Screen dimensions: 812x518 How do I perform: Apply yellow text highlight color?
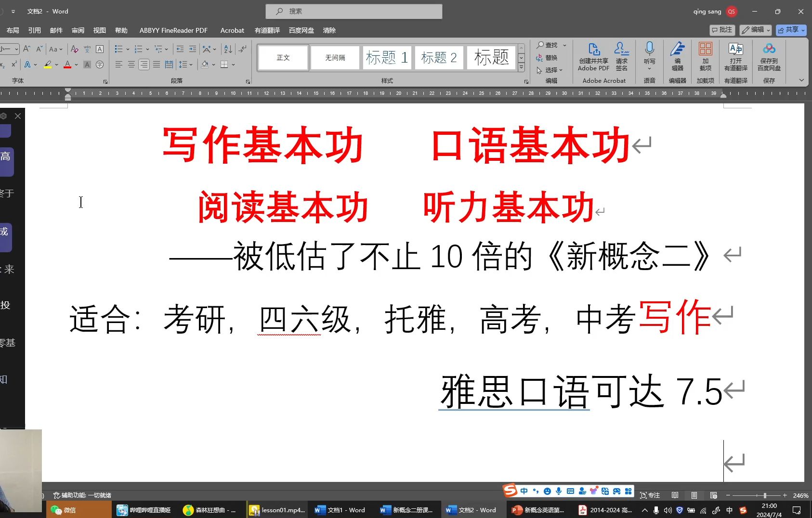coord(48,64)
